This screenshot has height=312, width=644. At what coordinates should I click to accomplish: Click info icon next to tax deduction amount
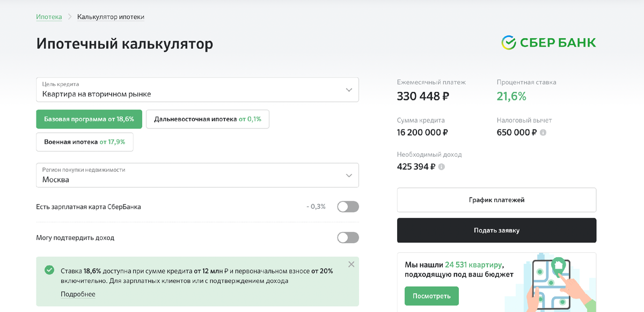[x=543, y=133]
